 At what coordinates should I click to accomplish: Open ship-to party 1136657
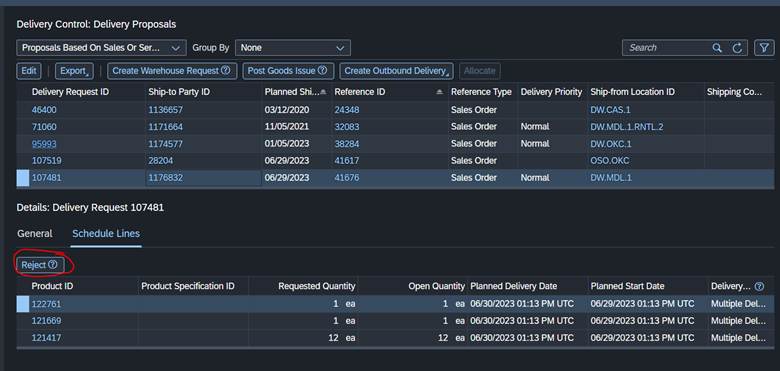tap(166, 110)
